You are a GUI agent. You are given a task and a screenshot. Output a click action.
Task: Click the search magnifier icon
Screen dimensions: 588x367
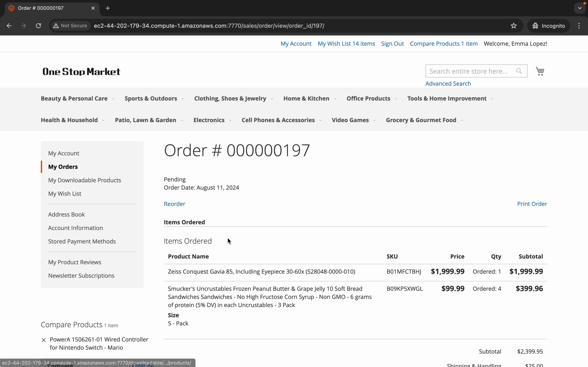point(519,71)
